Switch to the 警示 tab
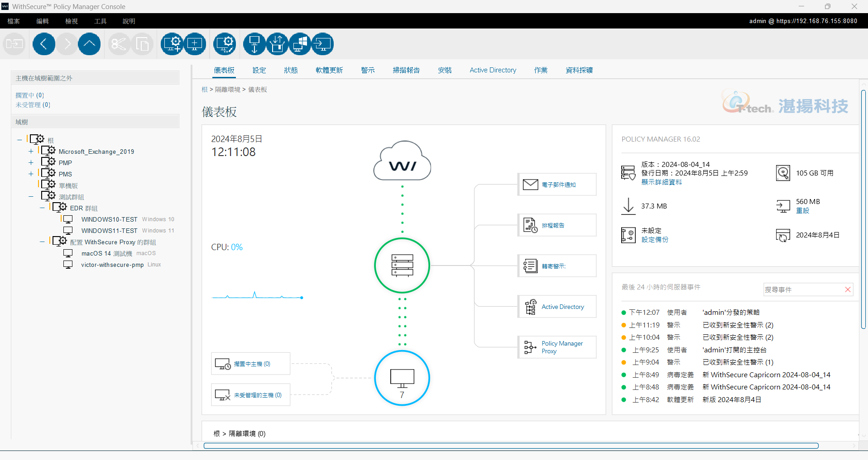Screen dimensions: 868x460 368,70
